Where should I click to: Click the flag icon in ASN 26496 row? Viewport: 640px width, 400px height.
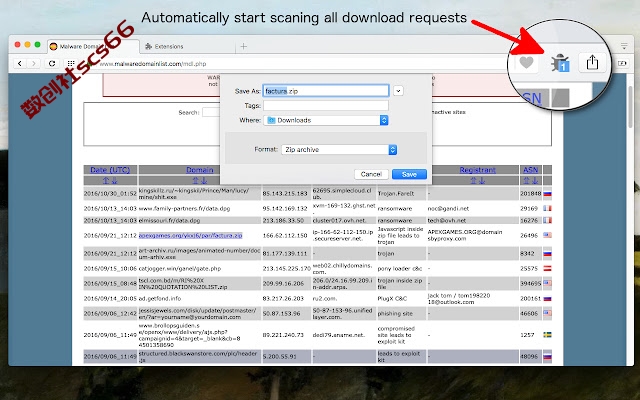coord(547,235)
